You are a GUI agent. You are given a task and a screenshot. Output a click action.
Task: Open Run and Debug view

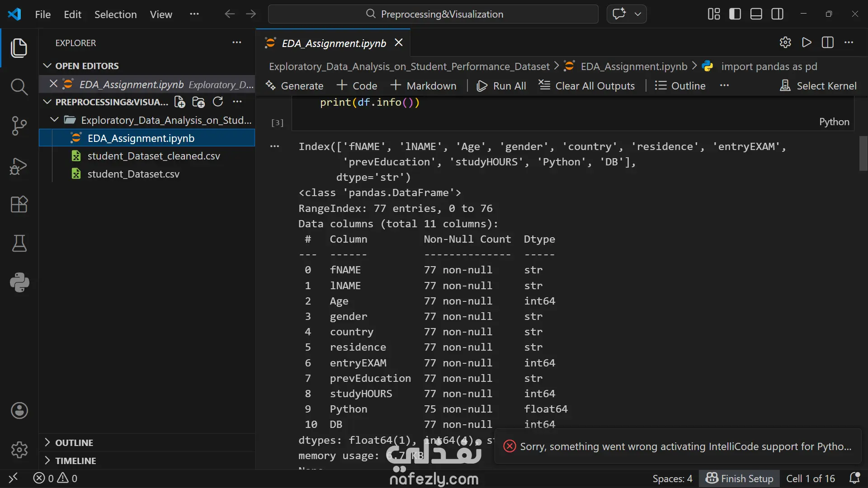[19, 166]
